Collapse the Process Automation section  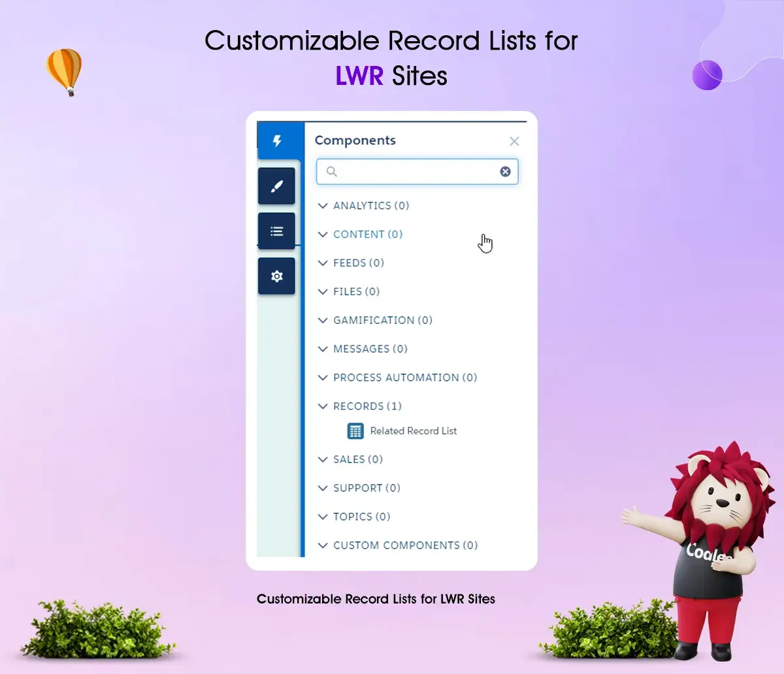pyautogui.click(x=323, y=378)
